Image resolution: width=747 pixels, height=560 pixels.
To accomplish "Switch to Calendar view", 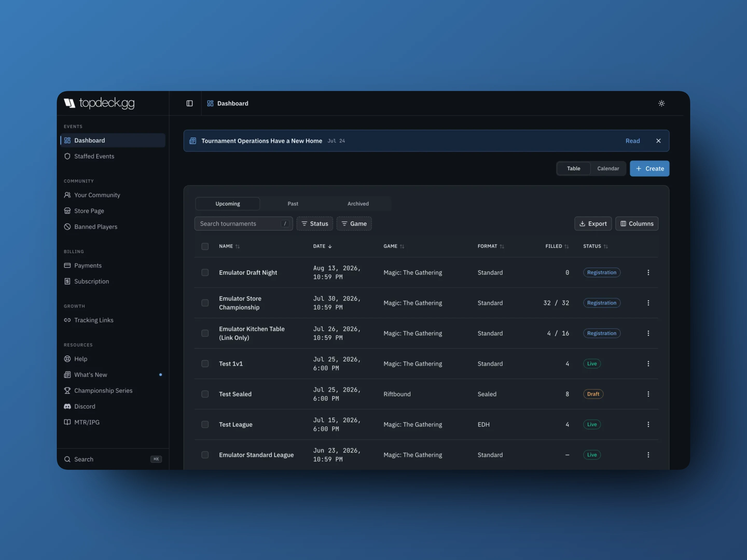I will tap(608, 169).
